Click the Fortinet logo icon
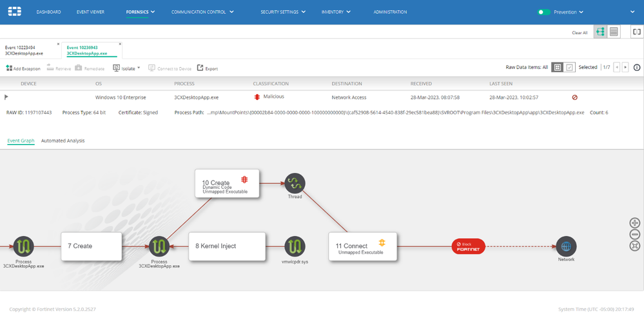Image resolution: width=644 pixels, height=314 pixels. [15, 12]
